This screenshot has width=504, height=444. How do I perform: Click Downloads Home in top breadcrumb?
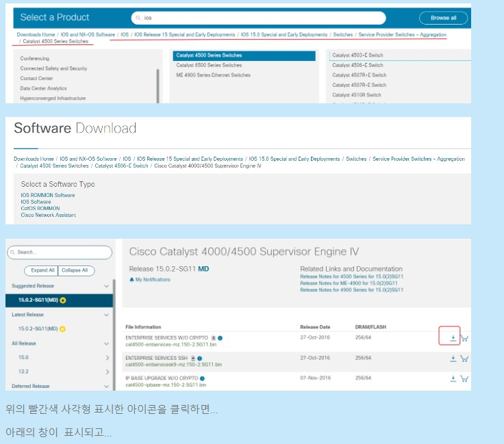point(36,35)
